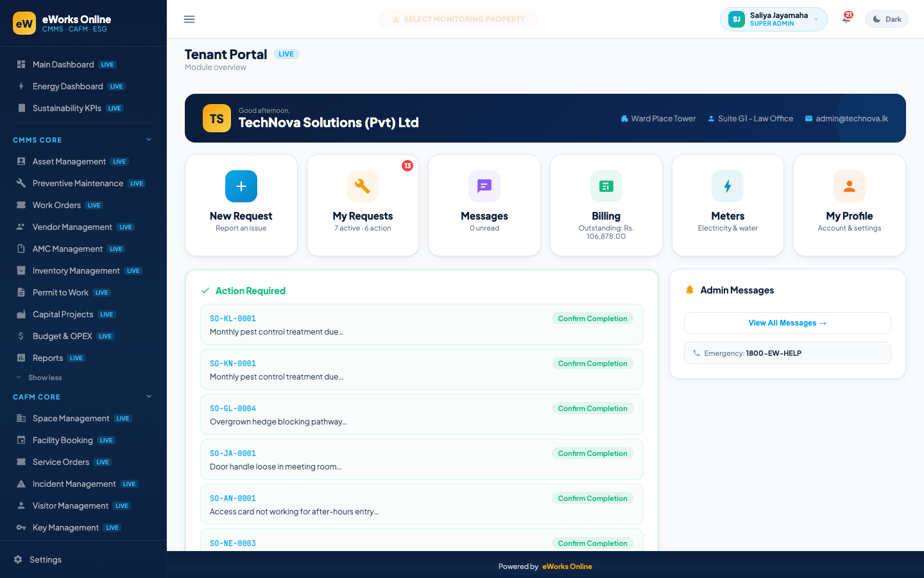Image resolution: width=924 pixels, height=578 pixels.
Task: Click Show less in sidebar
Action: coord(45,378)
